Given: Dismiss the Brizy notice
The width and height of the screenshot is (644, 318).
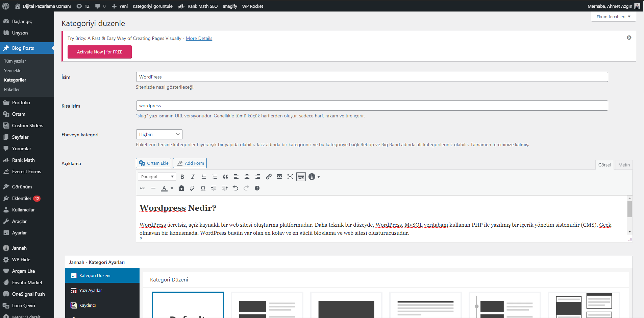Looking at the screenshot, I should pyautogui.click(x=629, y=38).
